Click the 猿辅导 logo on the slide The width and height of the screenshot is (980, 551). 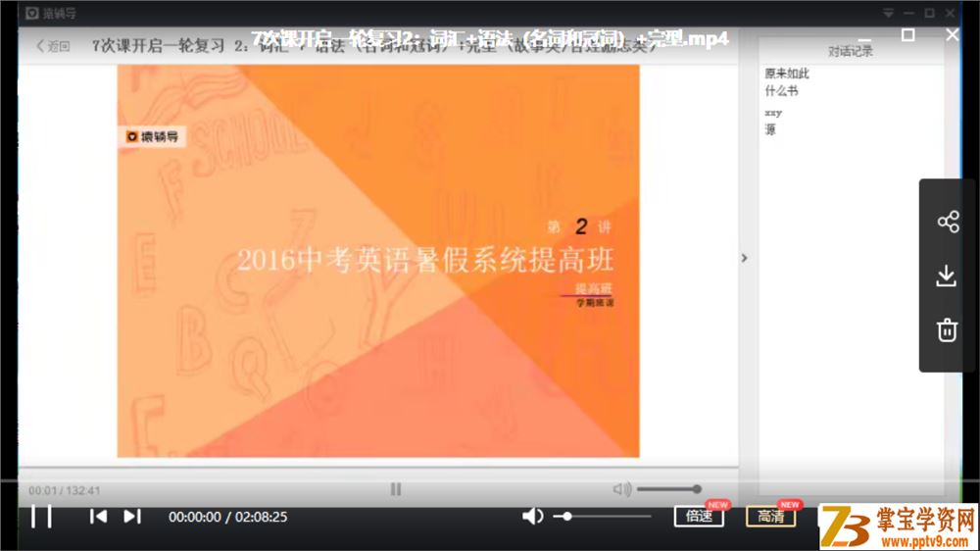[152, 136]
